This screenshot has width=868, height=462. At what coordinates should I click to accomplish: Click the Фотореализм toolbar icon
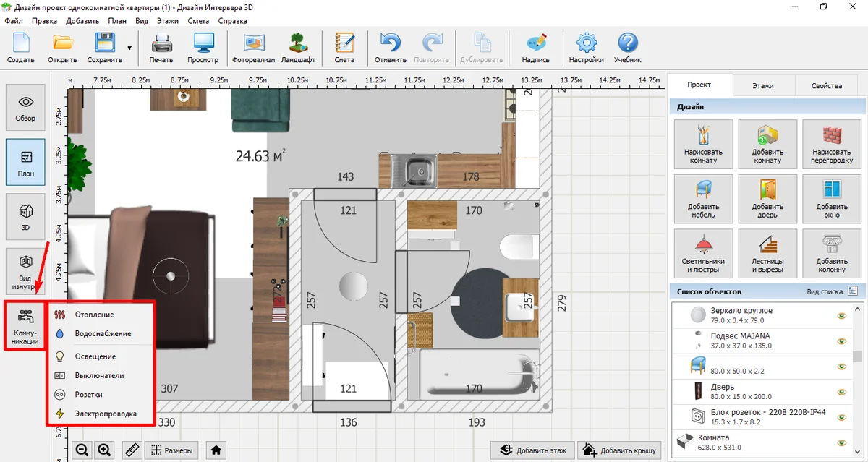point(253,47)
